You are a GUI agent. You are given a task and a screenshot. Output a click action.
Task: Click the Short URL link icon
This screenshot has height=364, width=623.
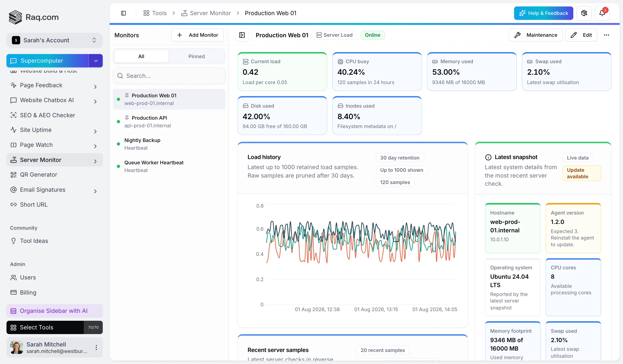13,205
